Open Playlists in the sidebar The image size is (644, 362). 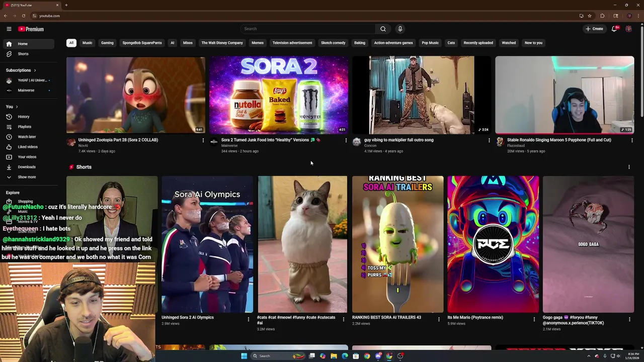click(x=28, y=127)
